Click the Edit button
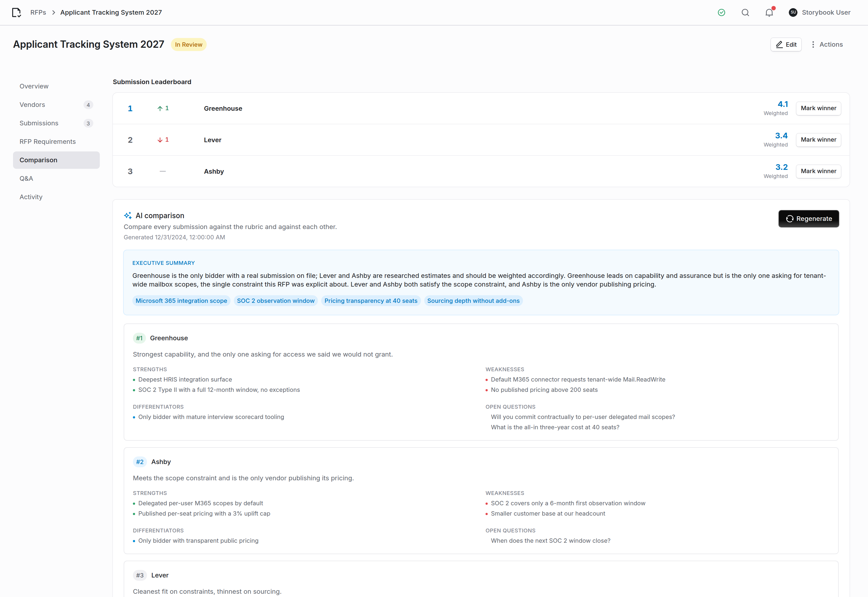Image resolution: width=868 pixels, height=597 pixels. pos(786,45)
